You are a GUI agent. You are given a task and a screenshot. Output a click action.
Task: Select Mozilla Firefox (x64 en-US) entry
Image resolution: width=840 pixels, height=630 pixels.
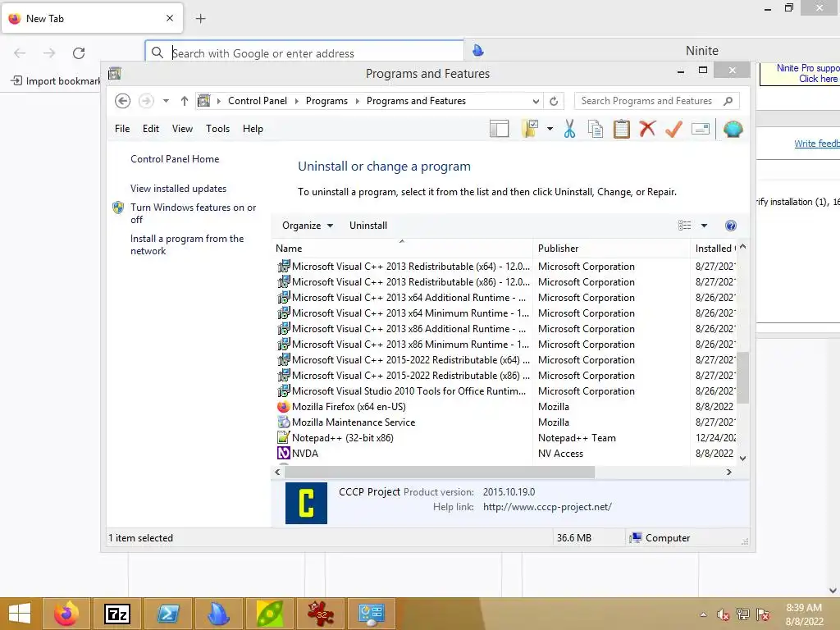tap(349, 407)
